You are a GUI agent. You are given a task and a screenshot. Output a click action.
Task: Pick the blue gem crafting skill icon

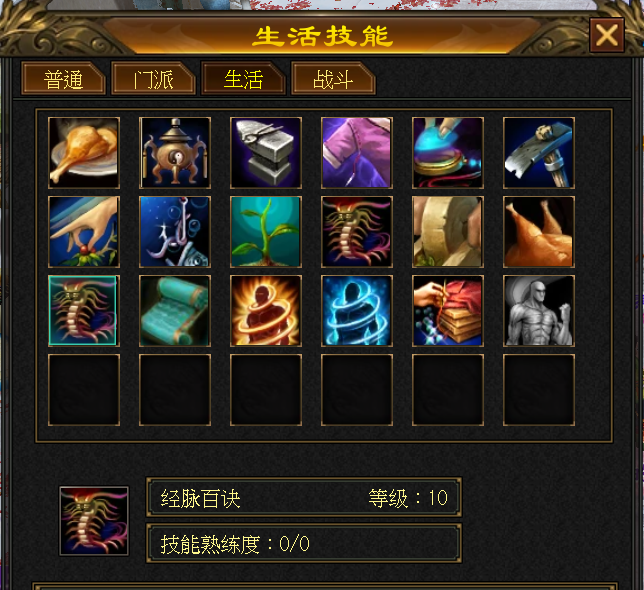[448, 153]
